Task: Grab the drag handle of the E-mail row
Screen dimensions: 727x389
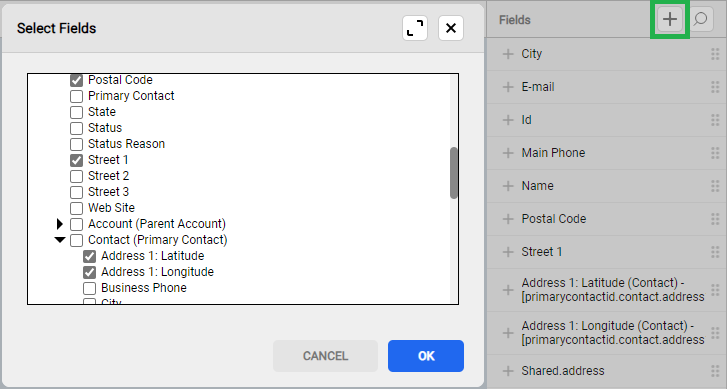Action: click(715, 87)
